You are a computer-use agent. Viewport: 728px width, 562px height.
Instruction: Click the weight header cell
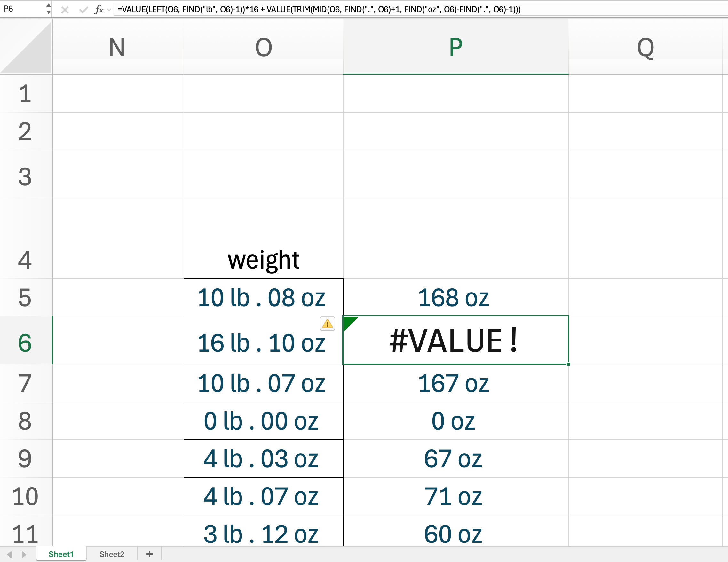click(263, 260)
